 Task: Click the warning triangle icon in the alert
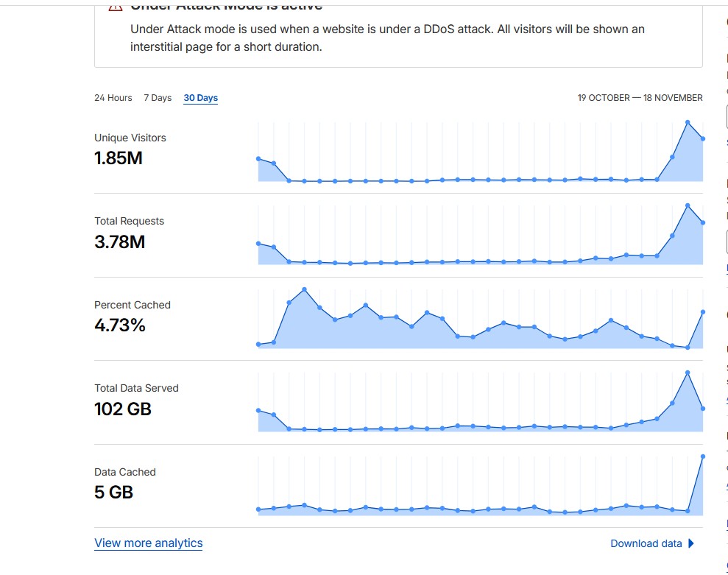click(x=115, y=6)
